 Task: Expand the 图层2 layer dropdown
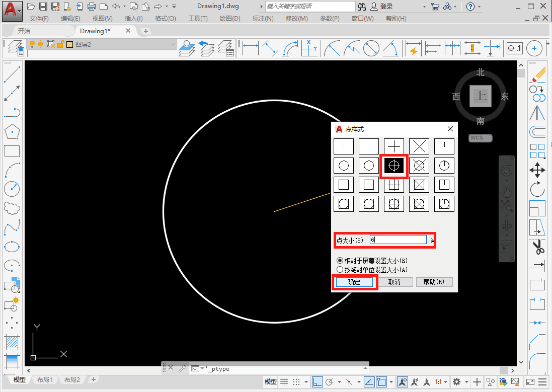(x=173, y=44)
